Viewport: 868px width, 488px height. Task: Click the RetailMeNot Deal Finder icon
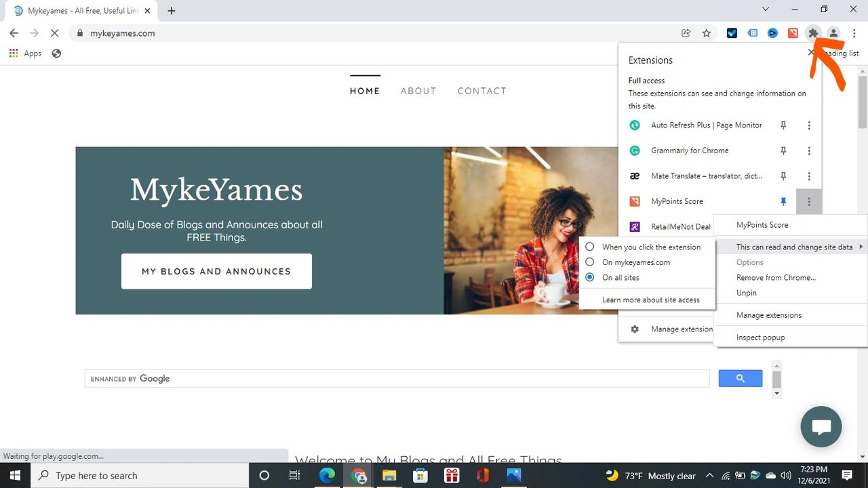tap(635, 226)
